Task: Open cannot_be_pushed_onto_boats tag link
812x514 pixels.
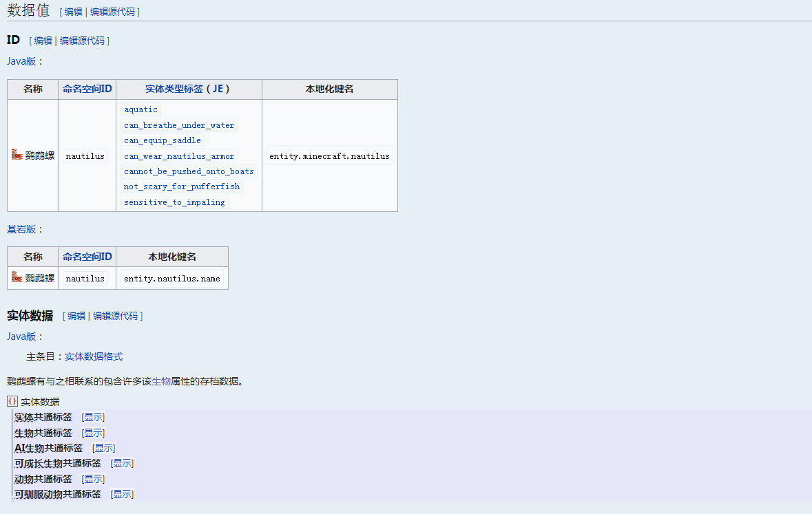Action: [x=188, y=171]
